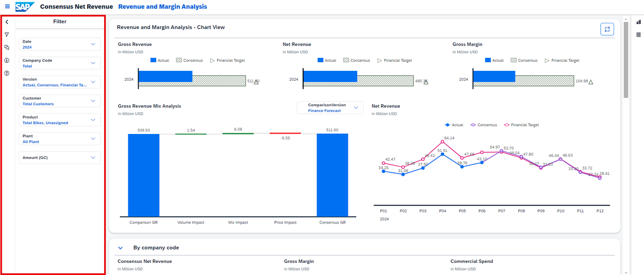Toggle Actual series in Net Revenue line legend

[x=454, y=125]
